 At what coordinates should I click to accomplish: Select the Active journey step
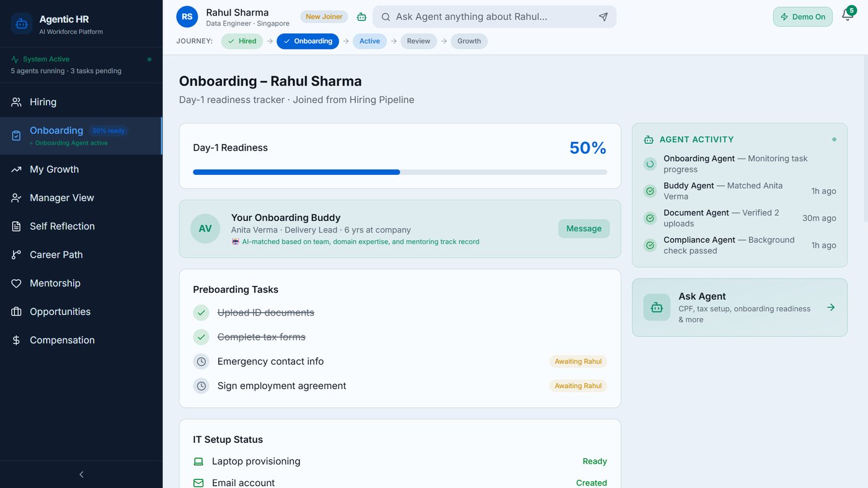370,42
